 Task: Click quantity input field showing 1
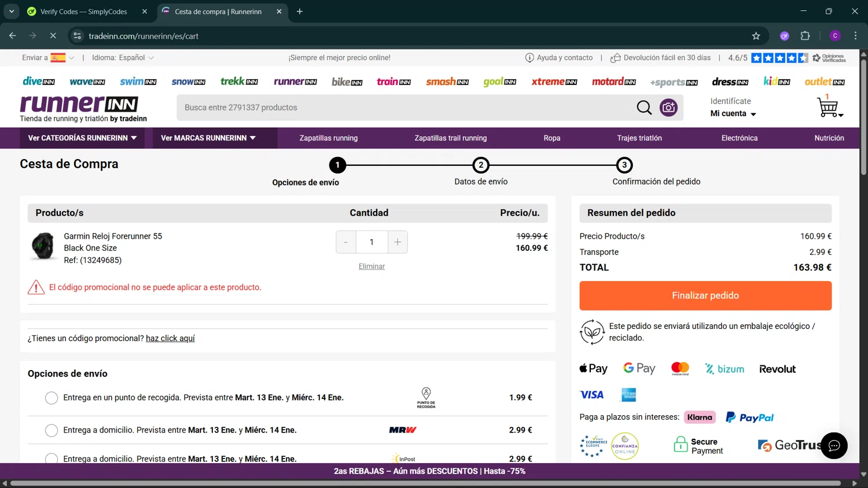click(x=372, y=242)
